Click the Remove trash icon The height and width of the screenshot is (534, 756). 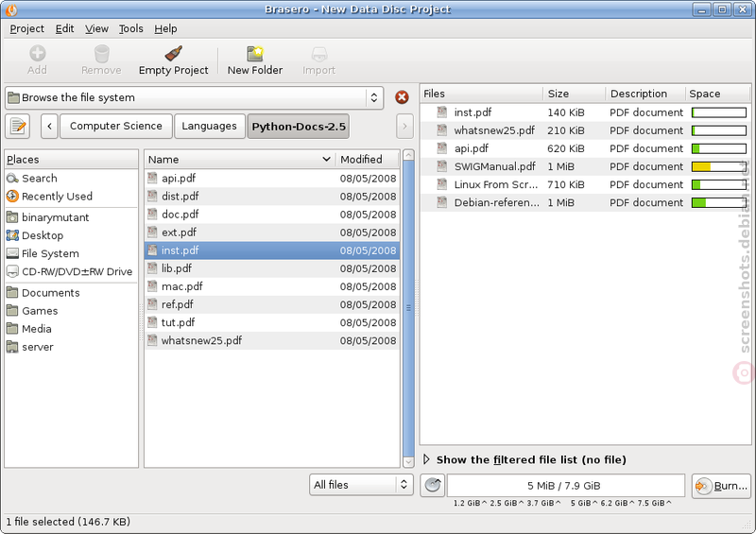coord(101,54)
